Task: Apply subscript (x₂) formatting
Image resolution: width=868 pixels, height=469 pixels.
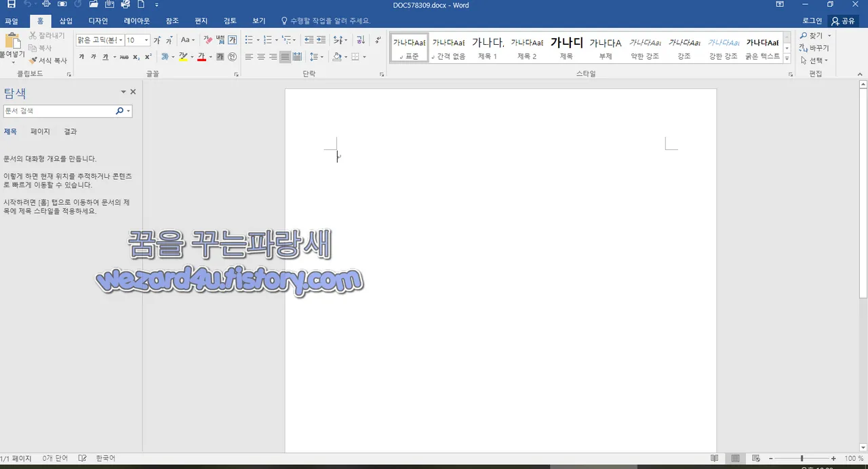Action: pyautogui.click(x=136, y=57)
